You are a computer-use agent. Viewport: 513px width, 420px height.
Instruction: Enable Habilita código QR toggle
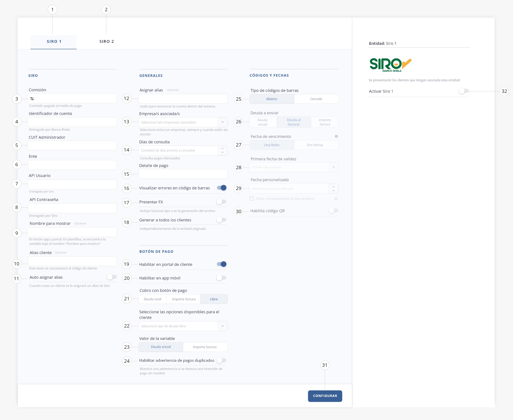pos(333,210)
